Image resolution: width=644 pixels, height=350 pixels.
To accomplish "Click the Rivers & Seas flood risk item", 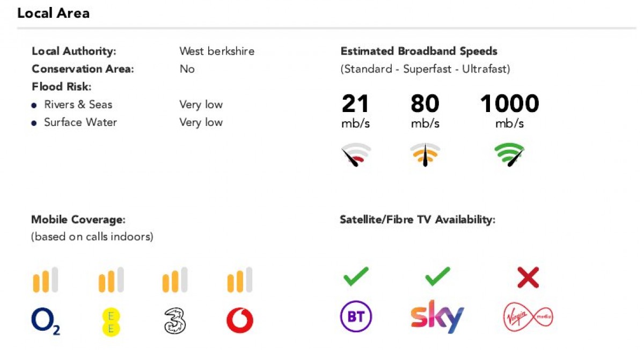I will click(x=78, y=105).
